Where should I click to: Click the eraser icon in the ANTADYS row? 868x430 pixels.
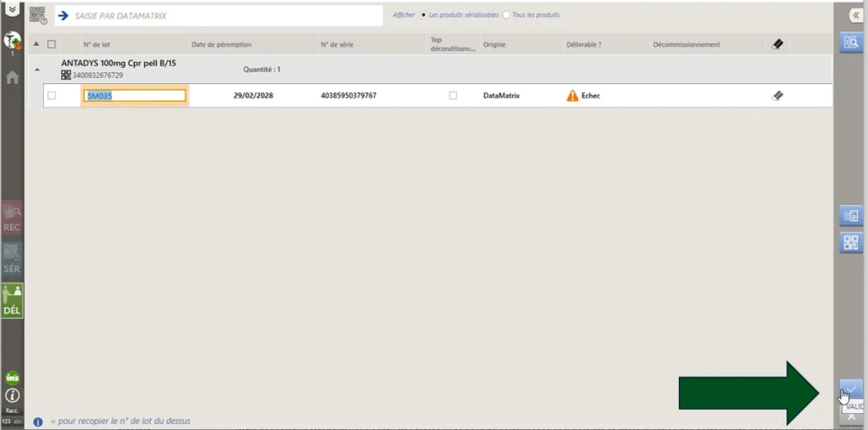pyautogui.click(x=777, y=96)
